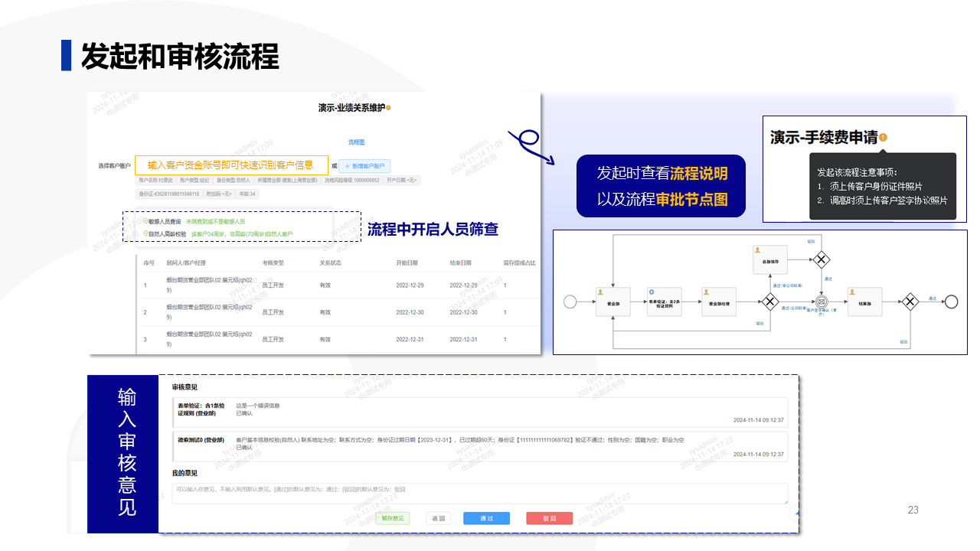
Task: Click the 附加码:<无> tag
Action: click(220, 194)
